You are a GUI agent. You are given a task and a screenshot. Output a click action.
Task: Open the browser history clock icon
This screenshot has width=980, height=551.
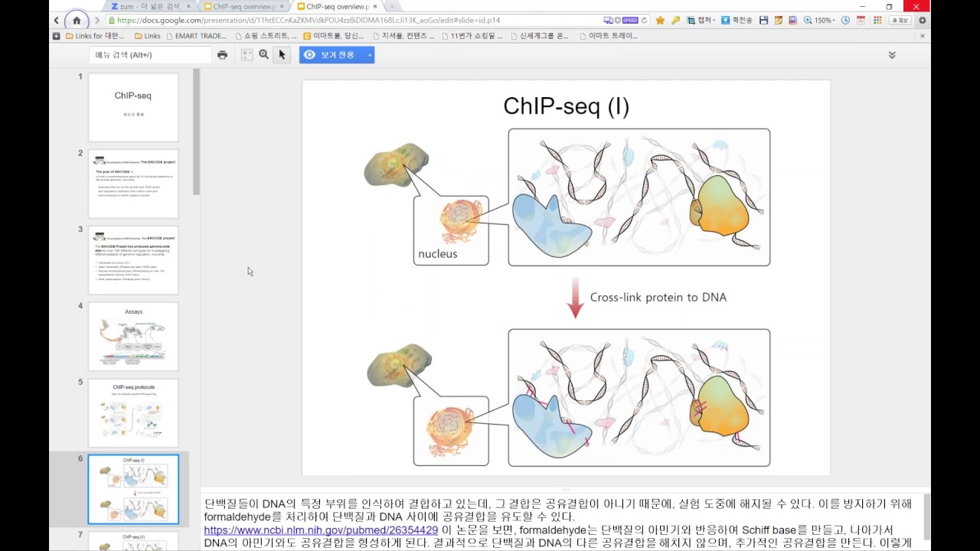tap(846, 20)
